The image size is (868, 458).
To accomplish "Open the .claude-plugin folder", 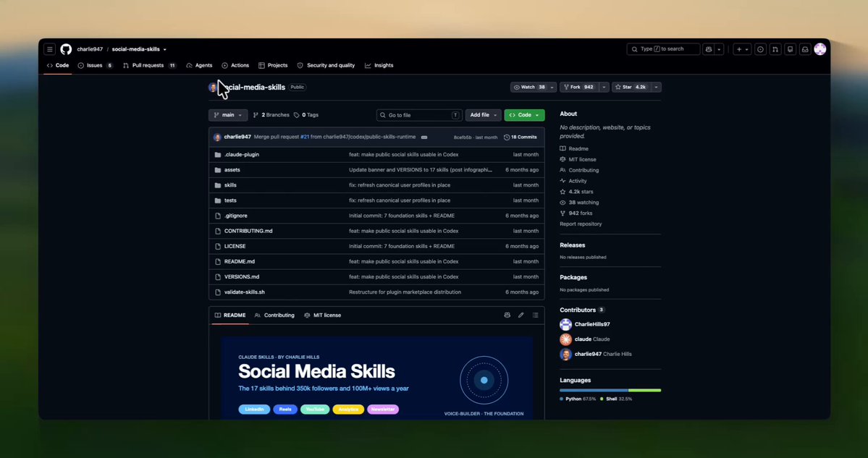I will pos(241,154).
